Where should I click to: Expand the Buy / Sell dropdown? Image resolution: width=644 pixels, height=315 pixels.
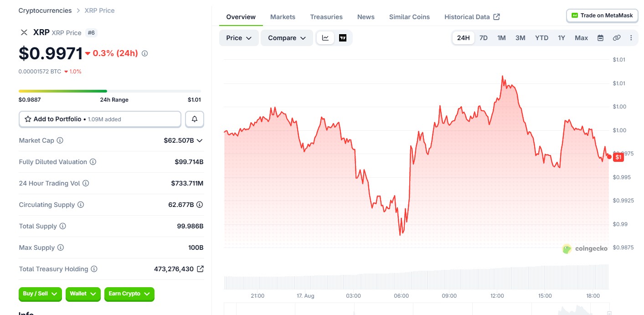coord(40,294)
